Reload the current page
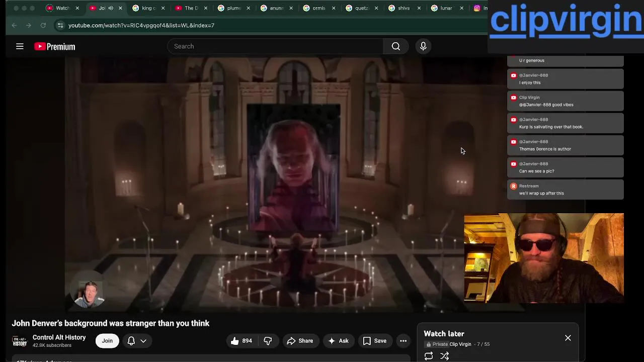Viewport: 644px width, 362px height. 43,25
